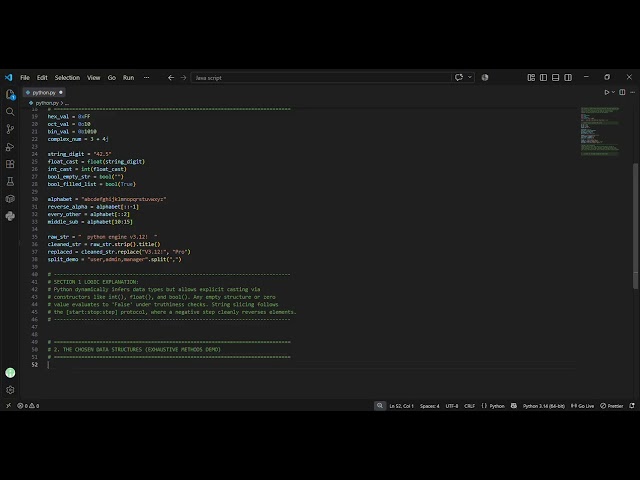Click the code minimap preview

click(600, 131)
